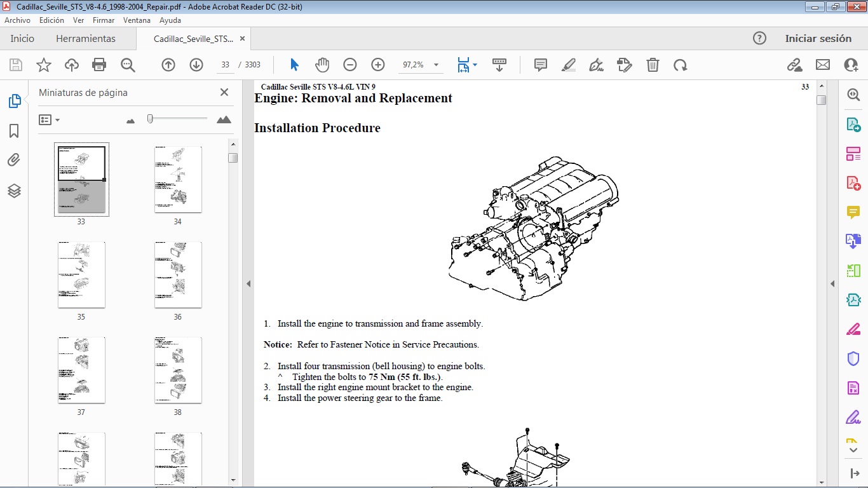Show more tools with the down chevron

pos(853,449)
